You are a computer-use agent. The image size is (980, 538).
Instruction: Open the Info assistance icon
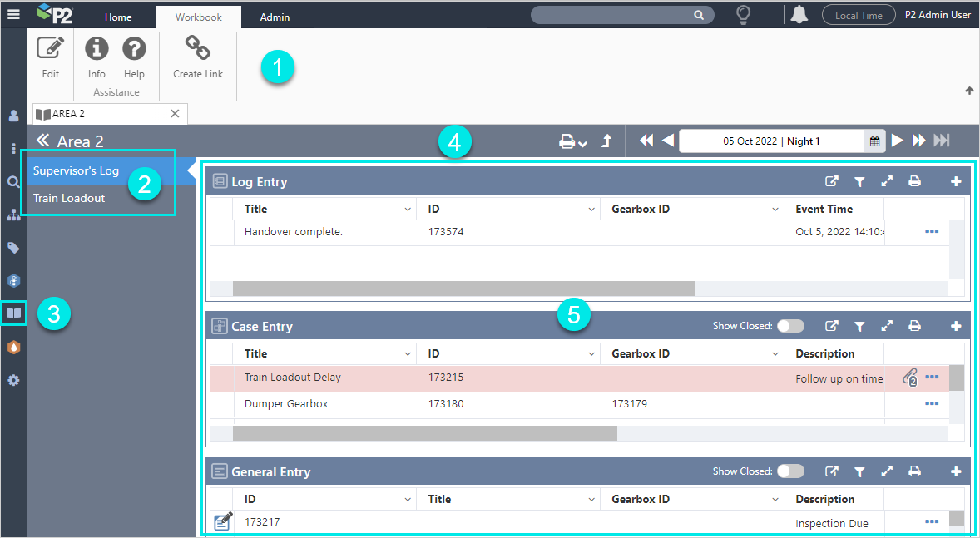(97, 50)
